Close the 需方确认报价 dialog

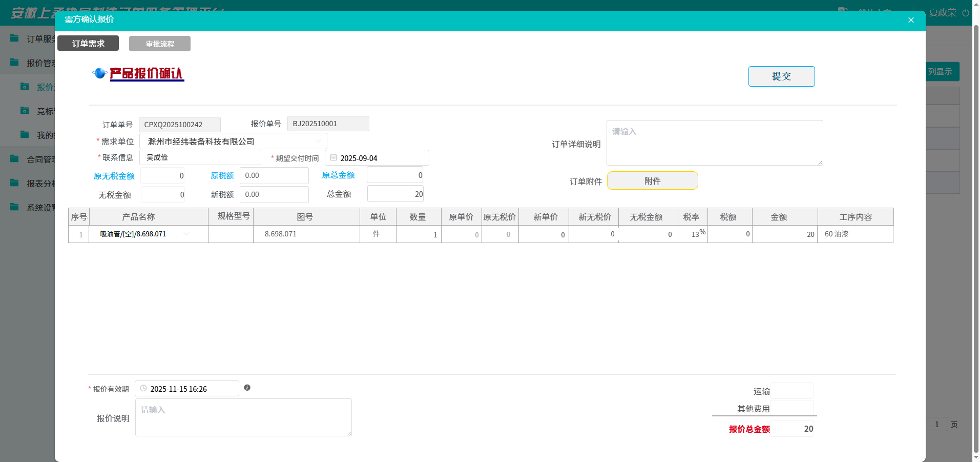(x=910, y=20)
